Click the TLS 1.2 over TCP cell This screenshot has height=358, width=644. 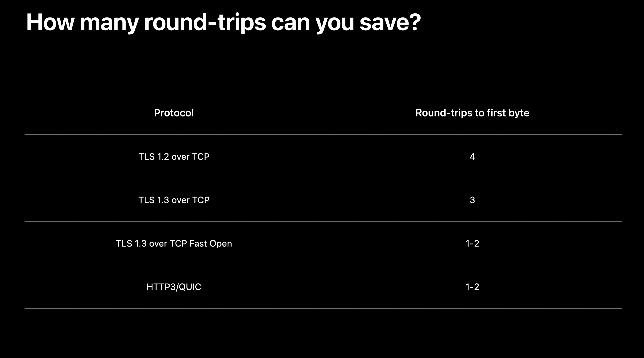[x=174, y=157]
